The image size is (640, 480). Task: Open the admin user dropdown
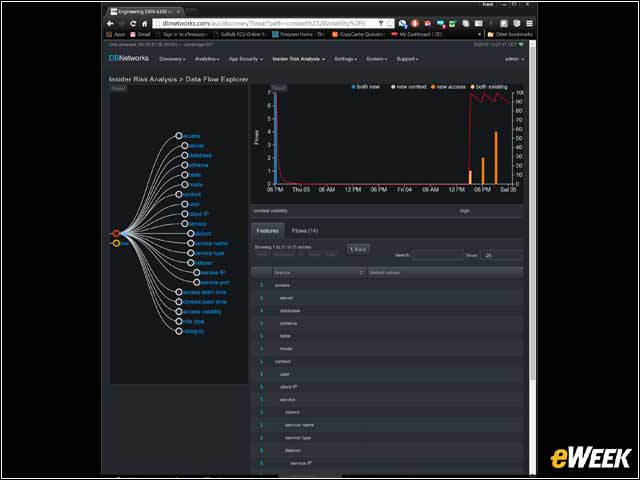click(514, 59)
